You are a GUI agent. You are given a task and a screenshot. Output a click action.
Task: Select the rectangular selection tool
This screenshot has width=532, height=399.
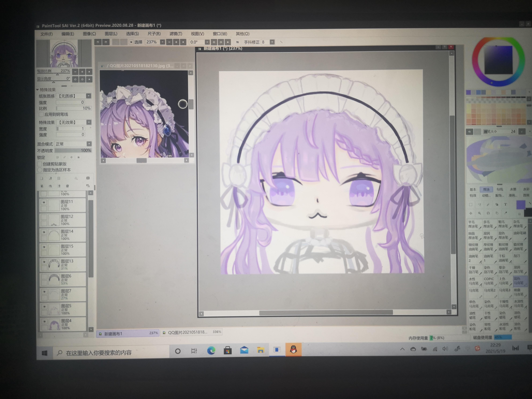[470, 204]
